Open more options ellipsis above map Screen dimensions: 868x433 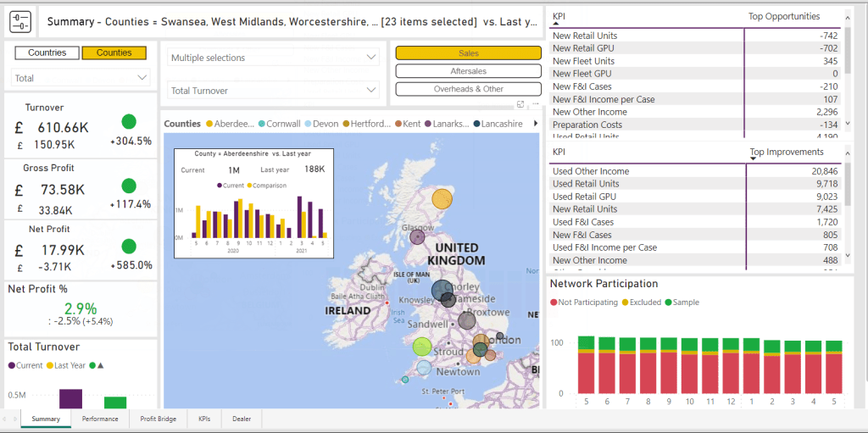point(536,104)
